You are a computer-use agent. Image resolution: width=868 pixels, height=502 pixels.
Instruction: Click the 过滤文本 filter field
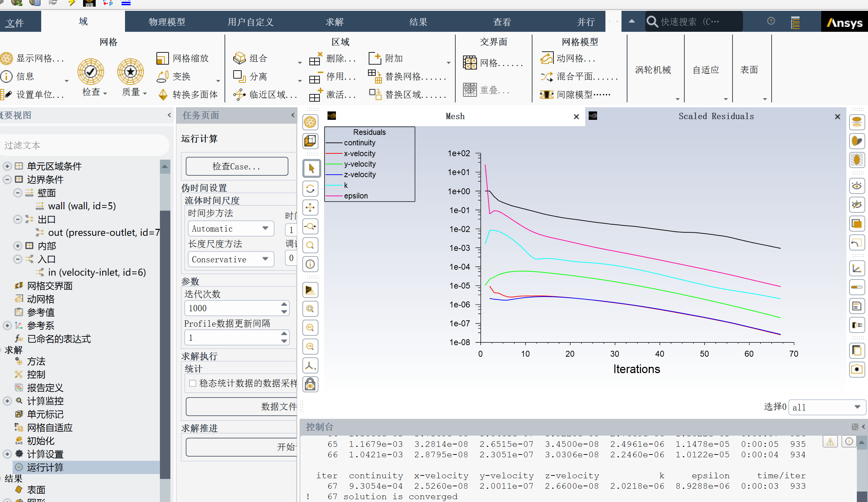tap(84, 145)
